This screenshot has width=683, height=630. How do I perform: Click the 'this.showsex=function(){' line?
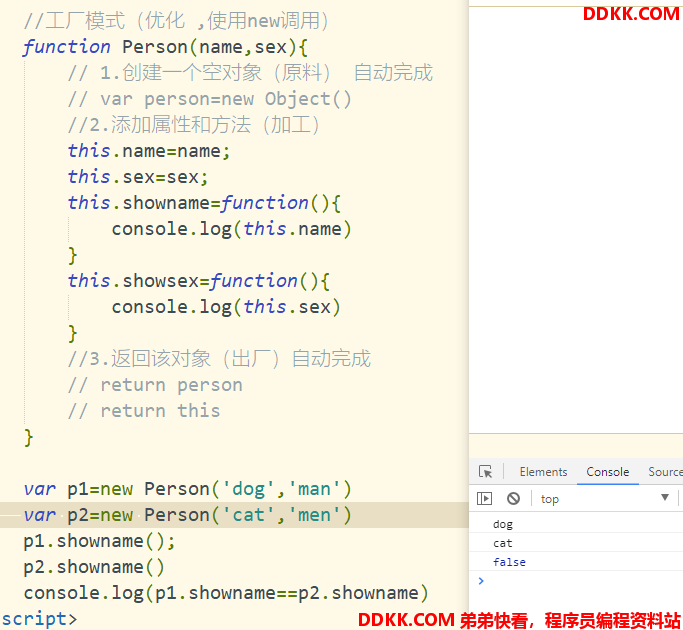[199, 281]
